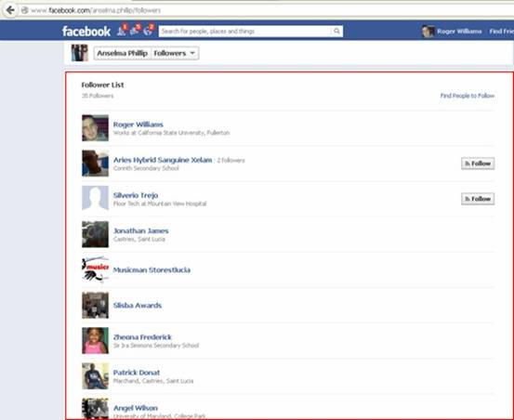Click 'Works at California State University, Fullerton' text
The height and width of the screenshot is (420, 514).
tap(171, 133)
